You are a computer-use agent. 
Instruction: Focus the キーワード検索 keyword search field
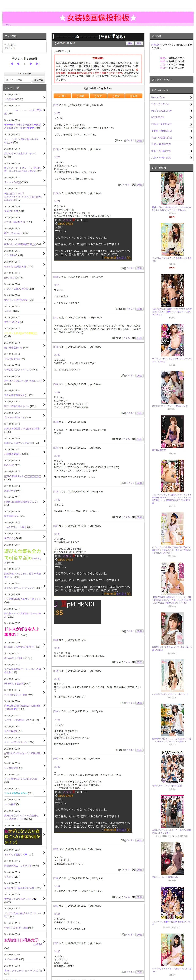17,80
